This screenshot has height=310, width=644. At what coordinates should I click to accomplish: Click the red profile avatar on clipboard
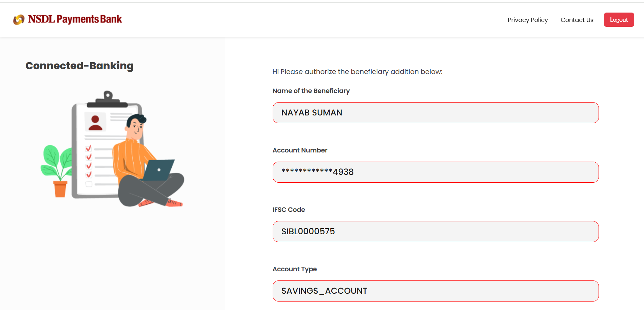[x=95, y=123]
